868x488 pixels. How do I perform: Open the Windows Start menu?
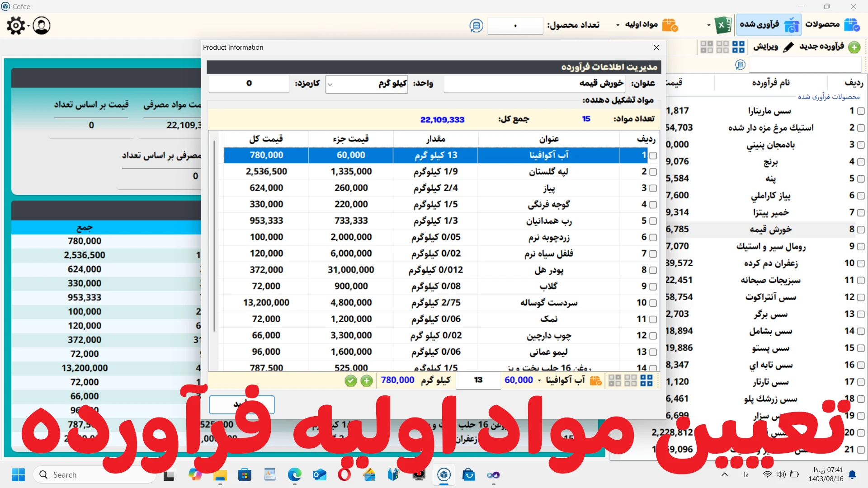click(x=19, y=475)
